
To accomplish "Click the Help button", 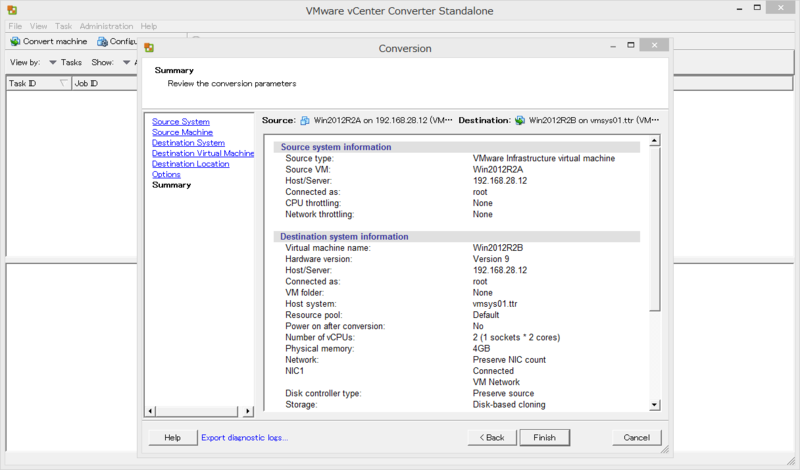I will (172, 437).
